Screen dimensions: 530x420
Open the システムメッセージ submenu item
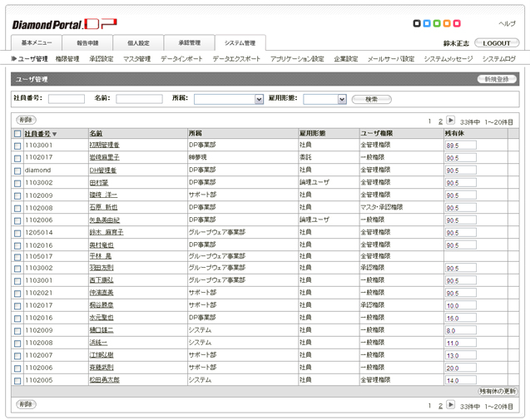[448, 59]
